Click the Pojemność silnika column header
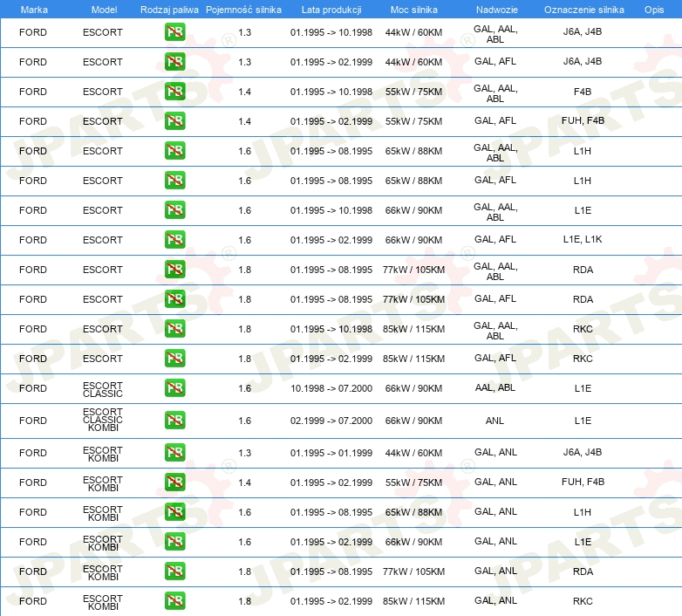 (x=243, y=10)
